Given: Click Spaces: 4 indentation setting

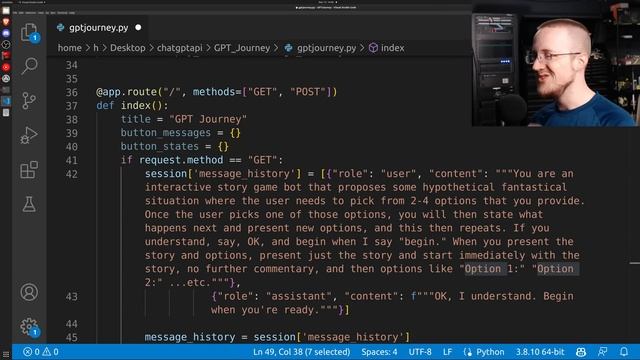Looking at the screenshot, I should [x=379, y=352].
